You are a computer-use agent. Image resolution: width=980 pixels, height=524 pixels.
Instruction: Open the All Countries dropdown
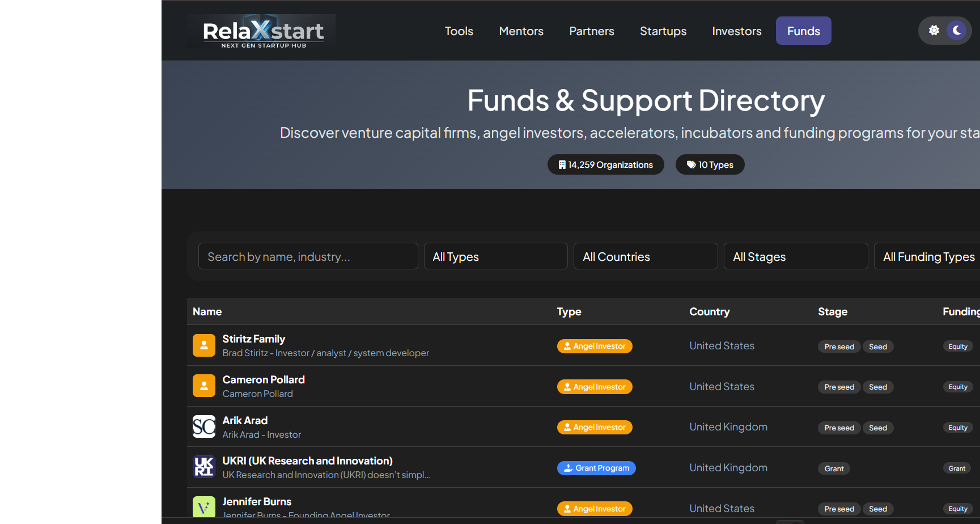point(645,256)
